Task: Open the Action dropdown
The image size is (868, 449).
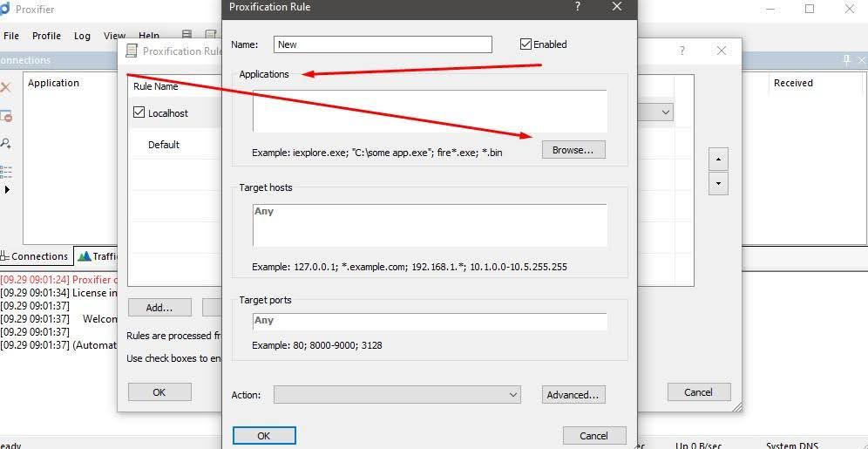Action: click(x=397, y=395)
